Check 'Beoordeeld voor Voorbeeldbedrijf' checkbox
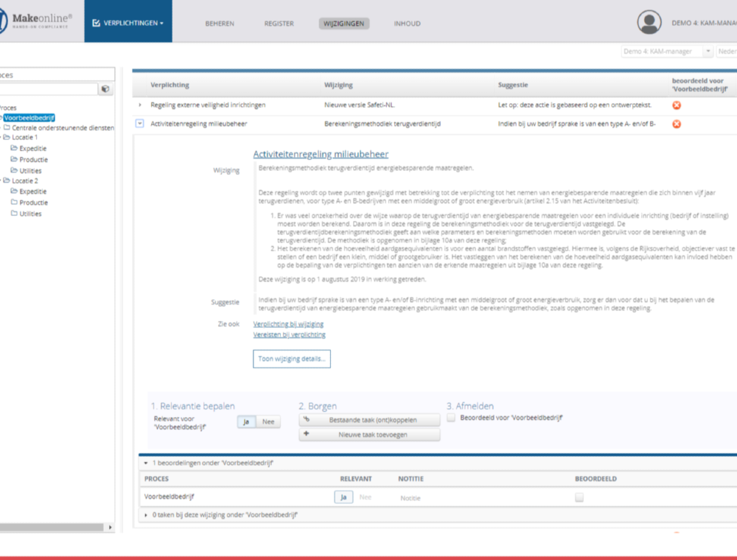This screenshot has width=737, height=560. pos(450,418)
